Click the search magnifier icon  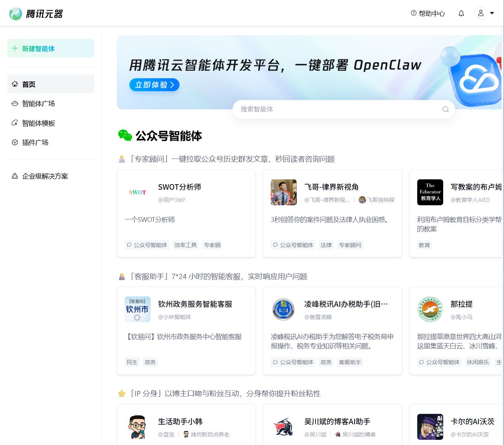(445, 109)
